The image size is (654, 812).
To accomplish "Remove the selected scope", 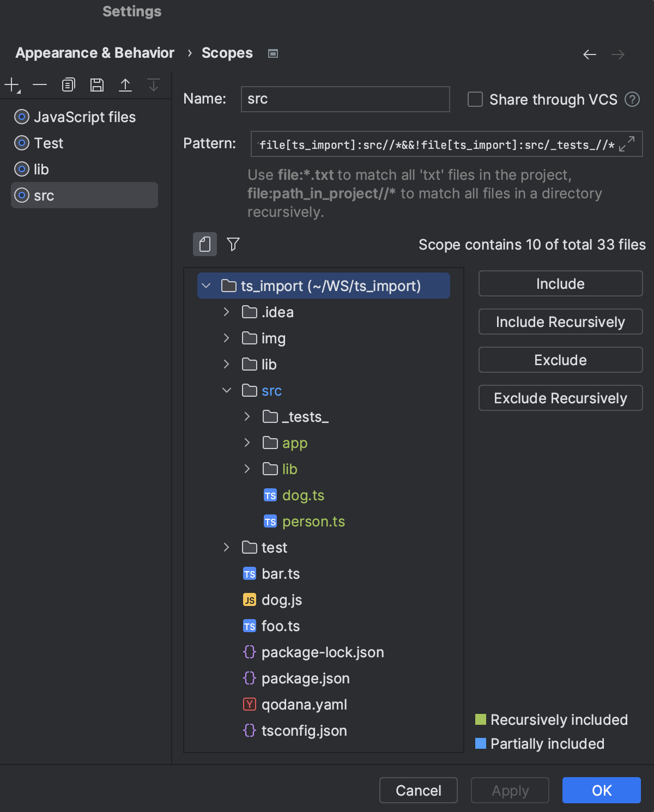I will pos(40,84).
